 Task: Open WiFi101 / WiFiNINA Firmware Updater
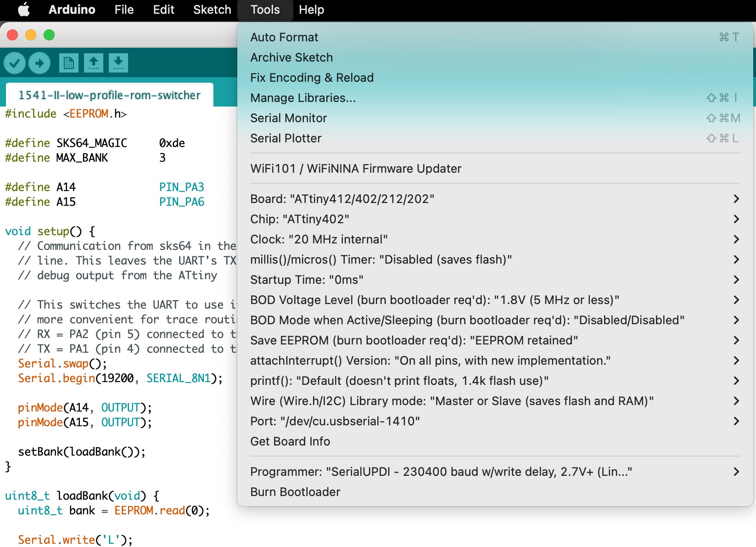(495, 169)
